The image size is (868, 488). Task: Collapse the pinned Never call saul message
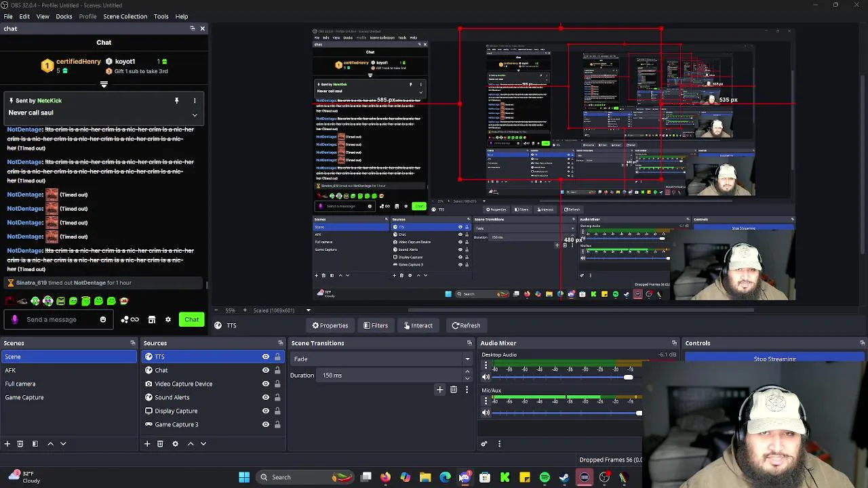pos(195,115)
